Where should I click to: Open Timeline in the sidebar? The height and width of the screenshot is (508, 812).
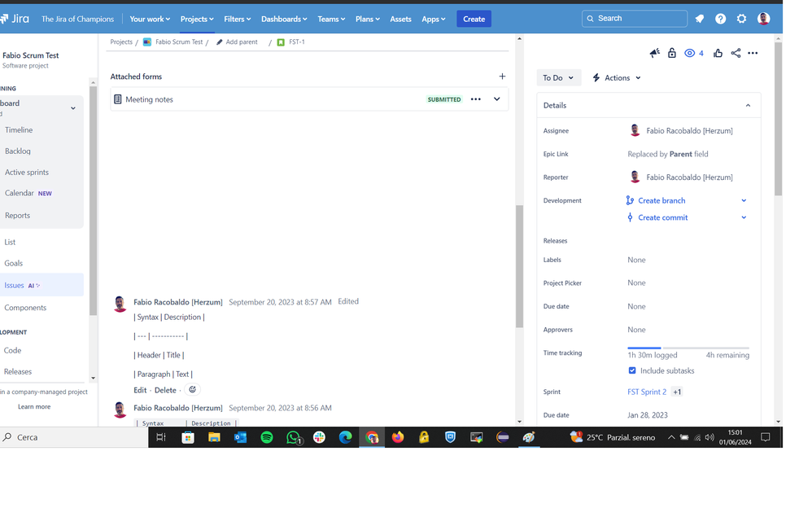19,130
